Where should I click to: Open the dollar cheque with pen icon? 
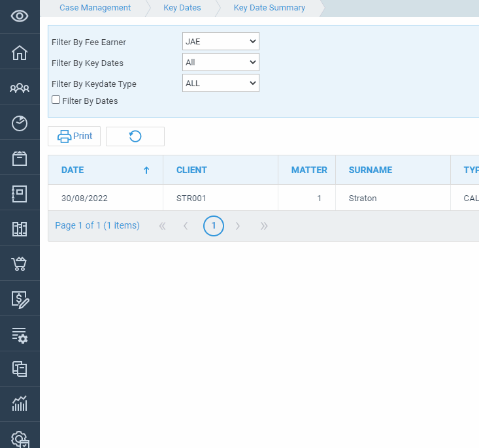tap(20, 299)
